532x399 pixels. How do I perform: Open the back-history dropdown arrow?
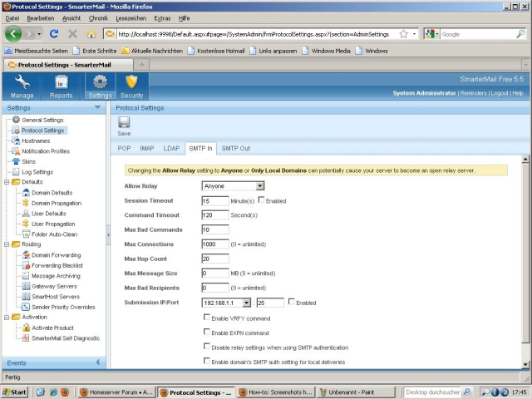(39, 34)
